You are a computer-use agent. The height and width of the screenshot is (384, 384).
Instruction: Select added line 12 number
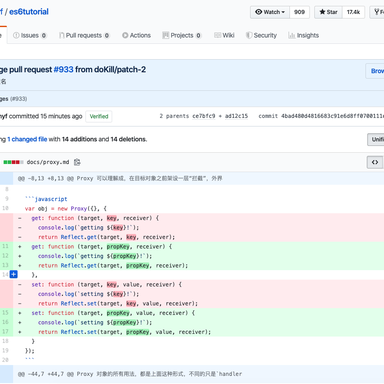[x=6, y=256]
